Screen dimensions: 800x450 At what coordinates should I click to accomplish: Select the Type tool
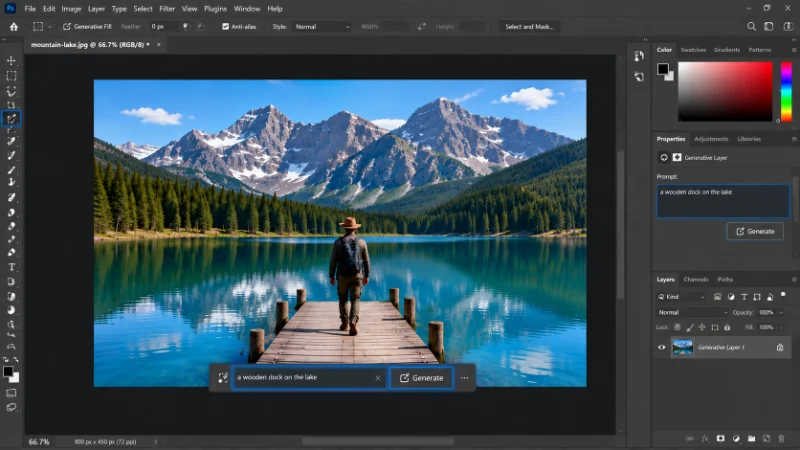pyautogui.click(x=11, y=267)
